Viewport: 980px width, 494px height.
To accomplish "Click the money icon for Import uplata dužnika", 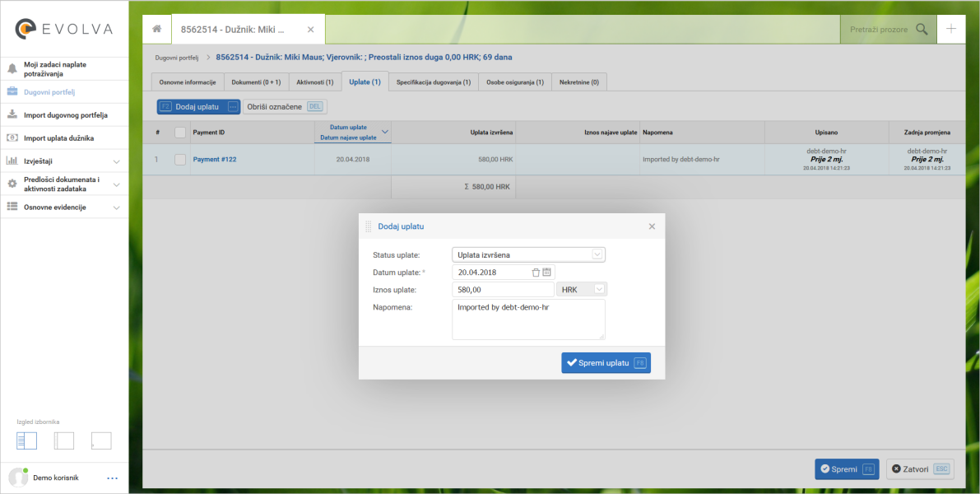I will [12, 138].
